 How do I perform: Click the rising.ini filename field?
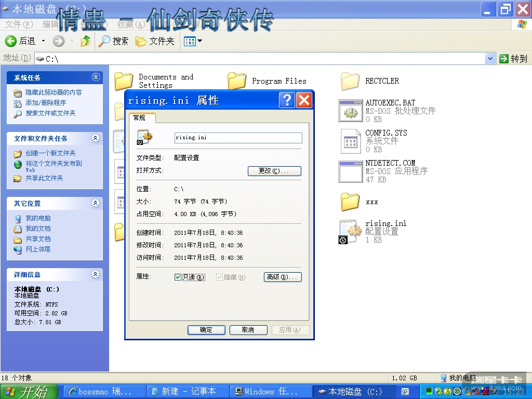pyautogui.click(x=238, y=138)
